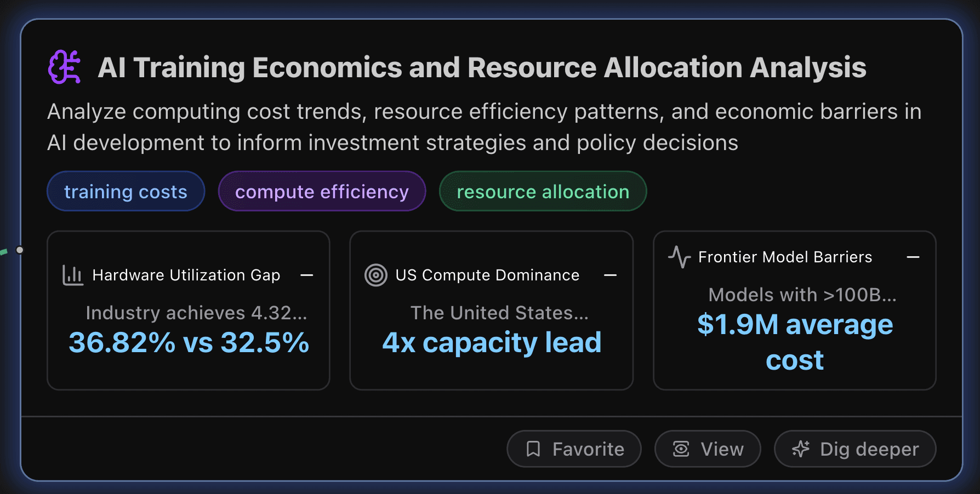Select the bar chart icon on Hardware Utilization Gap
980x494 pixels.
72,275
